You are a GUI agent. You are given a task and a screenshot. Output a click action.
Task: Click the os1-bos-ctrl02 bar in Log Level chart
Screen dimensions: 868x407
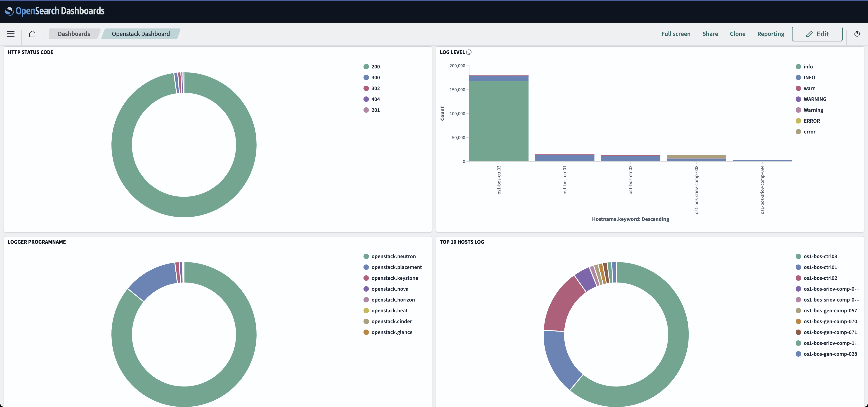[630, 158]
